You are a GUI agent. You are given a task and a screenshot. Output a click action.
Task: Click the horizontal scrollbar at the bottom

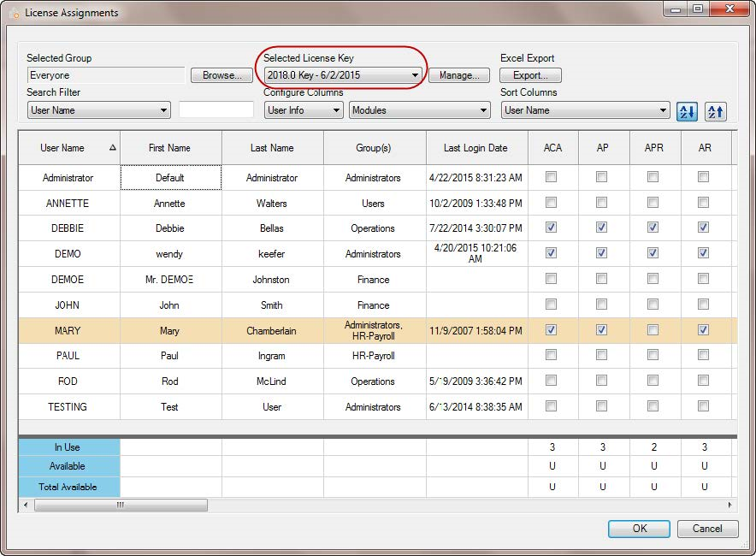coord(120,505)
